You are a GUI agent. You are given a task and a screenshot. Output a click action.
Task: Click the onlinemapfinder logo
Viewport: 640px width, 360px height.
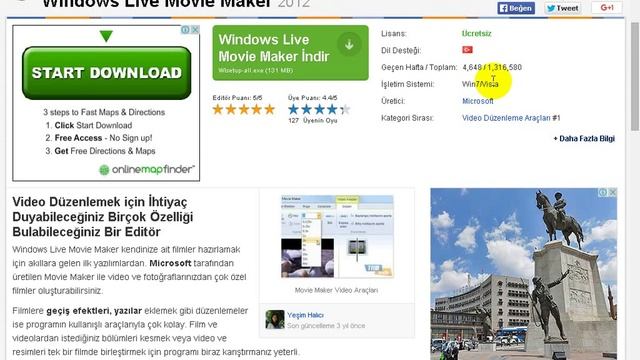tap(147, 169)
